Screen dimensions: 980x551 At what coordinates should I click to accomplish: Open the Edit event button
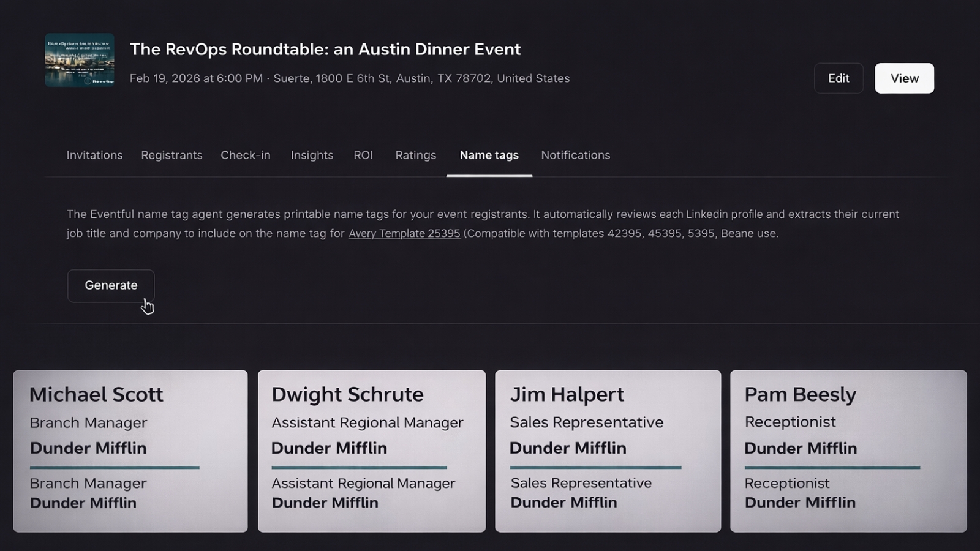click(839, 78)
